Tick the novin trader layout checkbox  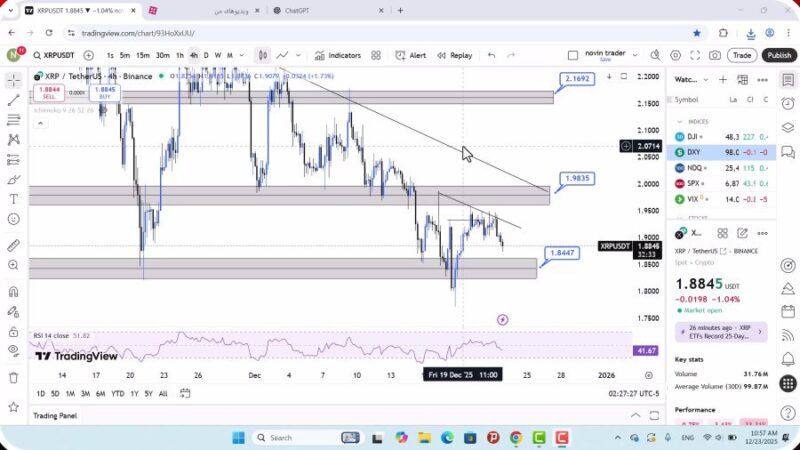coord(573,55)
